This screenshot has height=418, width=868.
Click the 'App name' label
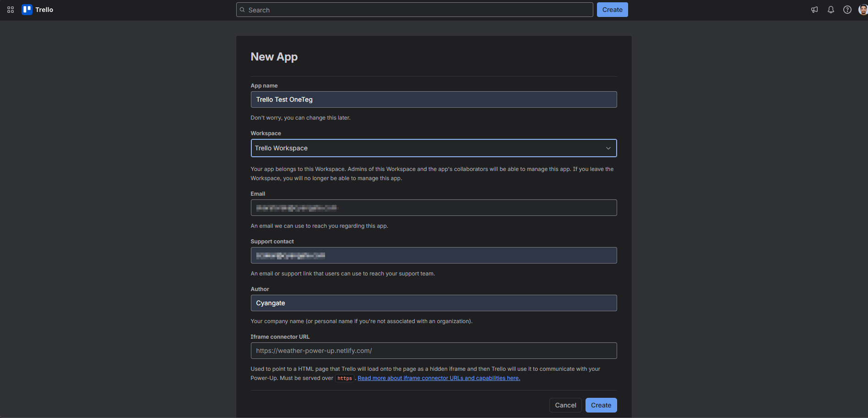[264, 86]
